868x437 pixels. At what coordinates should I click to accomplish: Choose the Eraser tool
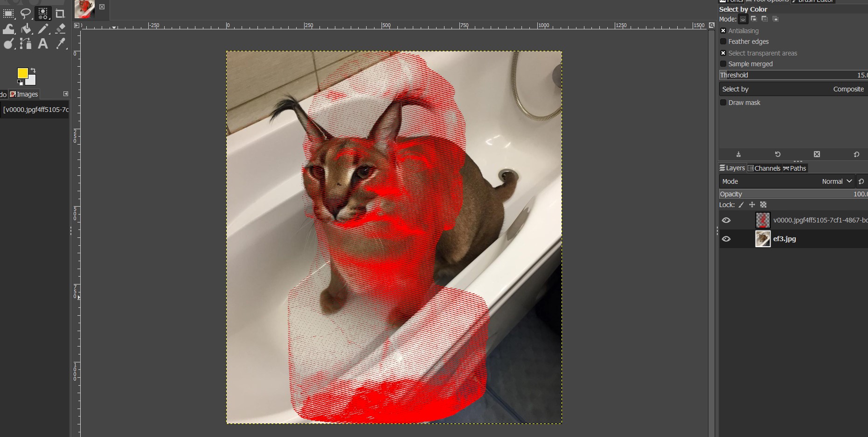[x=60, y=29]
